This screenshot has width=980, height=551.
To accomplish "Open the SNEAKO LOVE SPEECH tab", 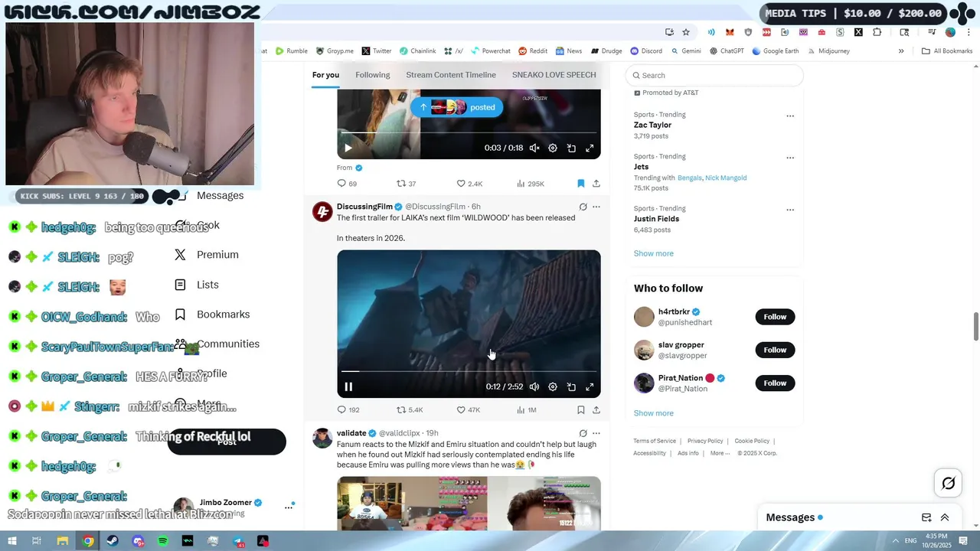I will [554, 75].
